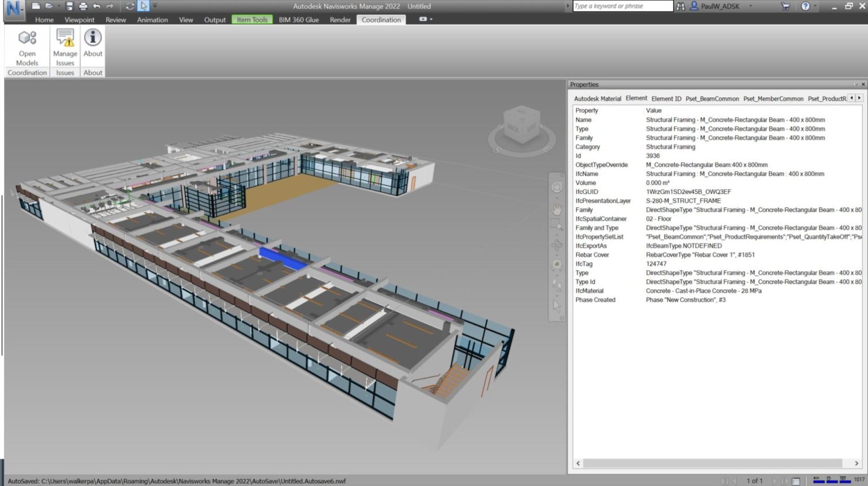The image size is (868, 486).
Task: Click the Undo icon
Action: point(96,6)
